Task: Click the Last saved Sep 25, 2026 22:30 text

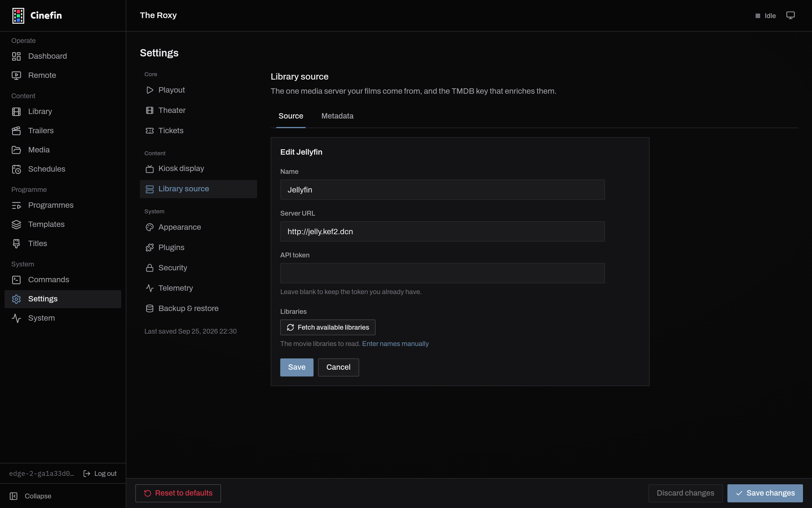Action: coord(190,331)
